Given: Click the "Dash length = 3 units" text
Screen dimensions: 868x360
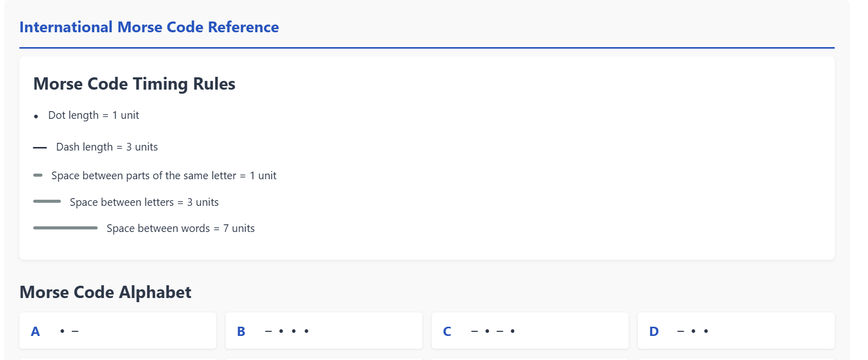Looking at the screenshot, I should coord(107,147).
